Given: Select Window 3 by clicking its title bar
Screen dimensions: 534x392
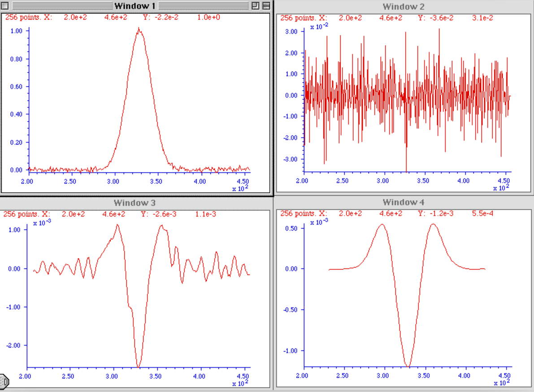Looking at the screenshot, I should 135,202.
